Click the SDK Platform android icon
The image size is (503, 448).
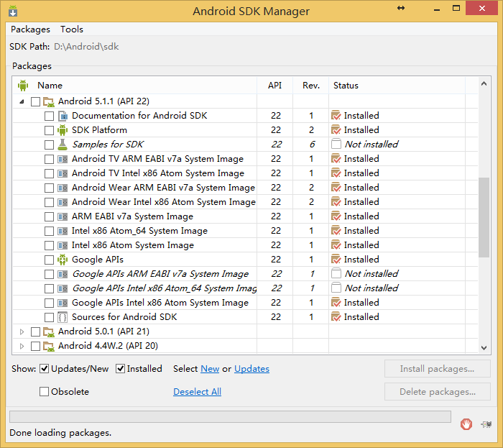(x=63, y=130)
